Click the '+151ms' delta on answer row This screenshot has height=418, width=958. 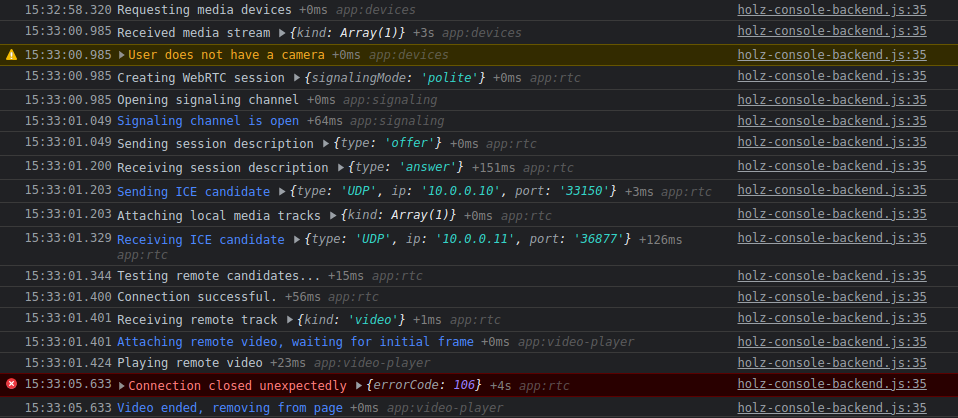pos(493,167)
